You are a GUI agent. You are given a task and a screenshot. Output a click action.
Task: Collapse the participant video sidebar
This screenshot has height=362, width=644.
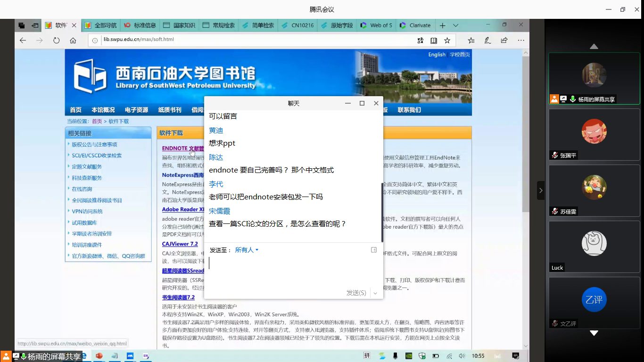pyautogui.click(x=540, y=190)
